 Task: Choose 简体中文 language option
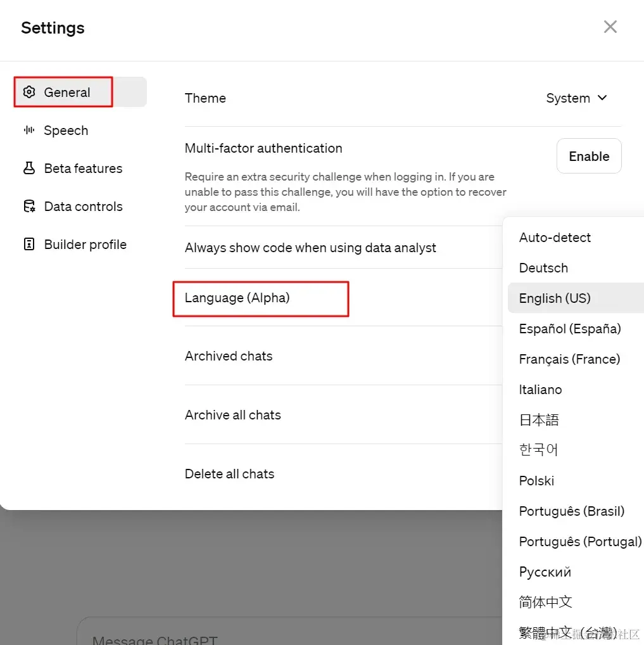pos(545,602)
